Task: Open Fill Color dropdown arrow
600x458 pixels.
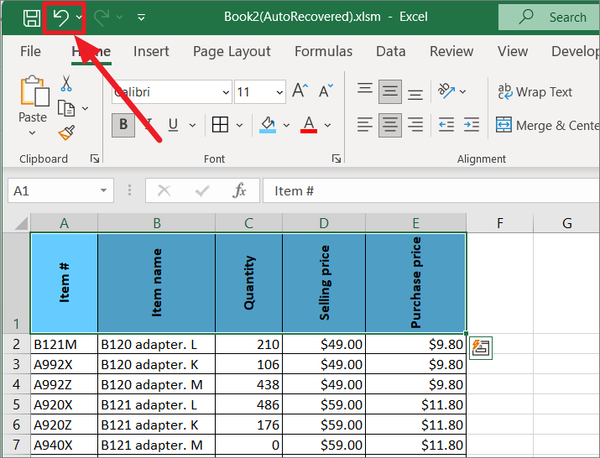Action: 286,125
